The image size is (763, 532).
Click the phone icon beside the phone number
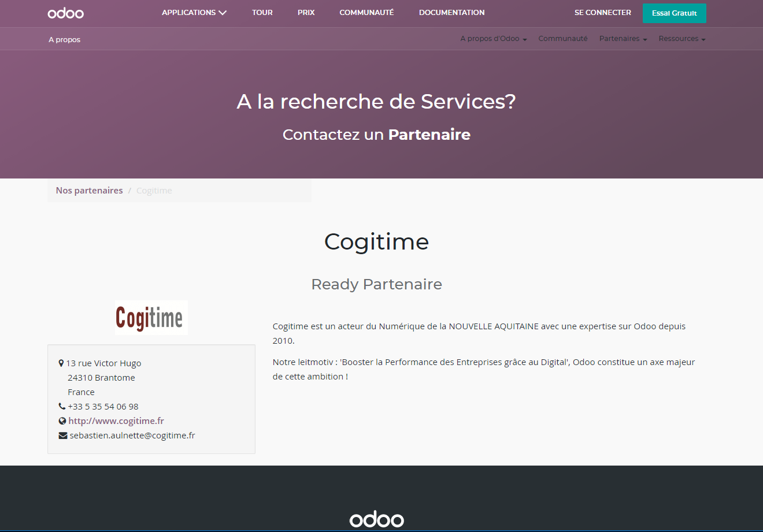point(62,407)
